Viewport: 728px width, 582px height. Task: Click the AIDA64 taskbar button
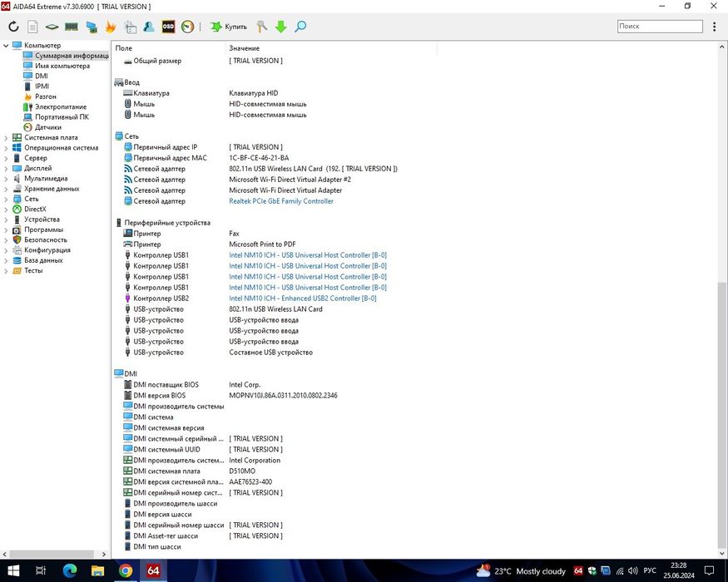point(153,570)
